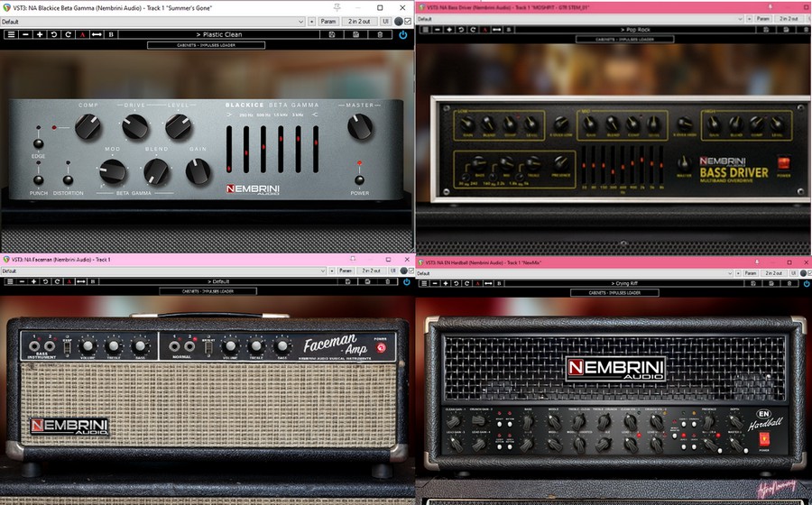Open the Pop Rock preset selector in Bass Driver

pyautogui.click(x=614, y=30)
